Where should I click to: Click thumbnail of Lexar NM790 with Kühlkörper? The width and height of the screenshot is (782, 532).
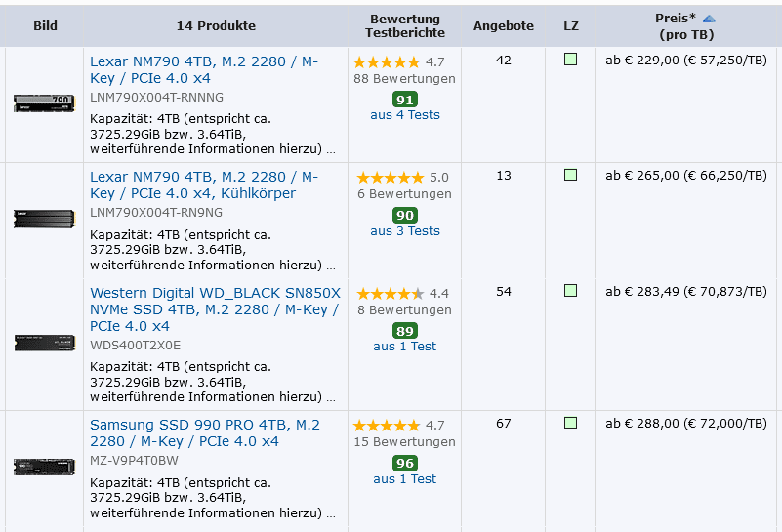coord(44,219)
